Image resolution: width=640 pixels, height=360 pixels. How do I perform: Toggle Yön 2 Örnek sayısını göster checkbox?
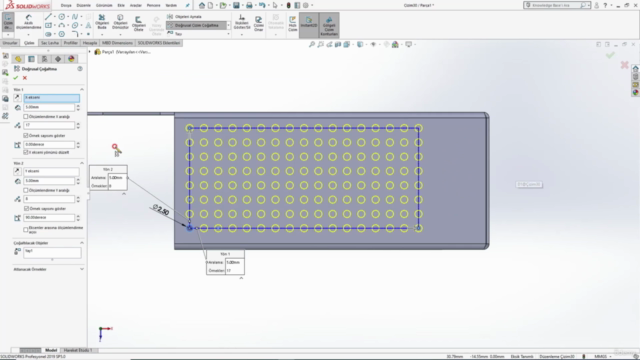point(26,209)
